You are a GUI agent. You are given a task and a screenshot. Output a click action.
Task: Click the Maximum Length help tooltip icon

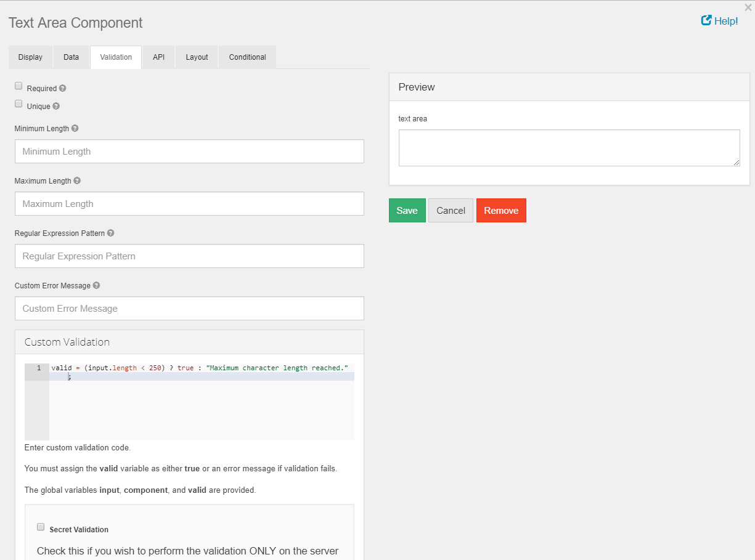(x=77, y=181)
